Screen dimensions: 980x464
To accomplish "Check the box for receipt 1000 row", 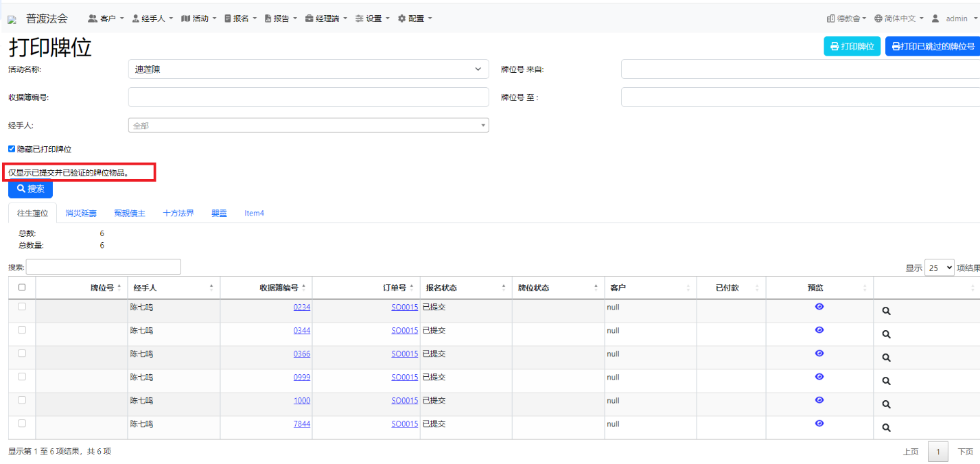I will click(x=22, y=400).
